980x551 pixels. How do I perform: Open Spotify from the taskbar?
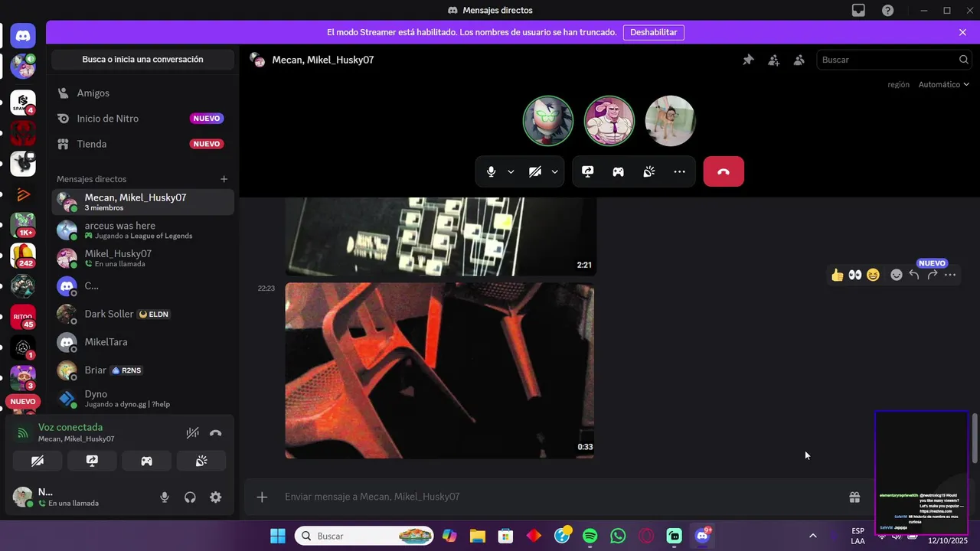590,536
